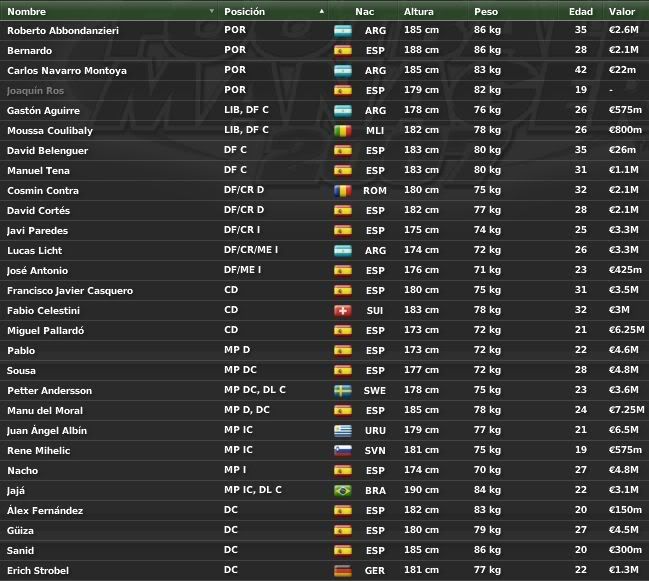Screen dimensions: 649x581
Task: Open player Roberto Abbondanzieri
Action: coord(63,31)
